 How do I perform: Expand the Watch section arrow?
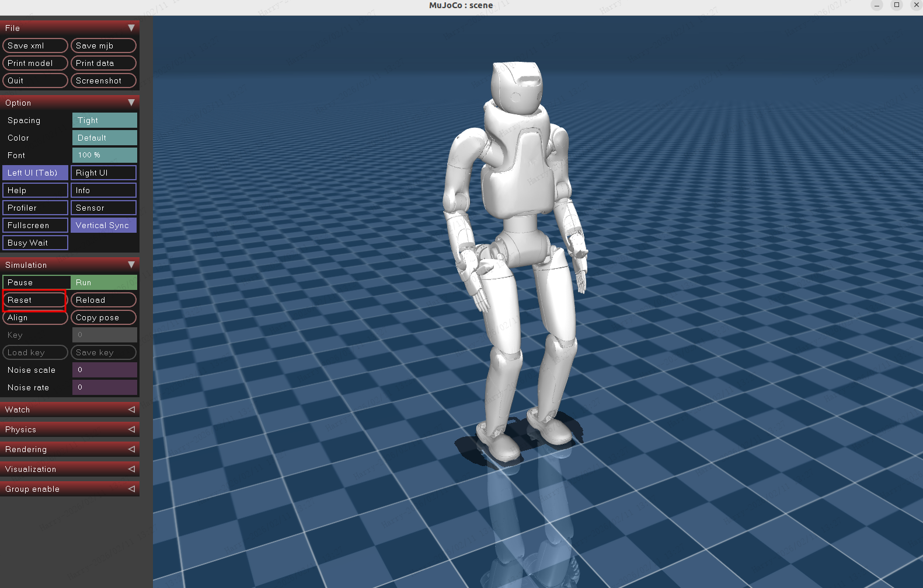pos(131,409)
